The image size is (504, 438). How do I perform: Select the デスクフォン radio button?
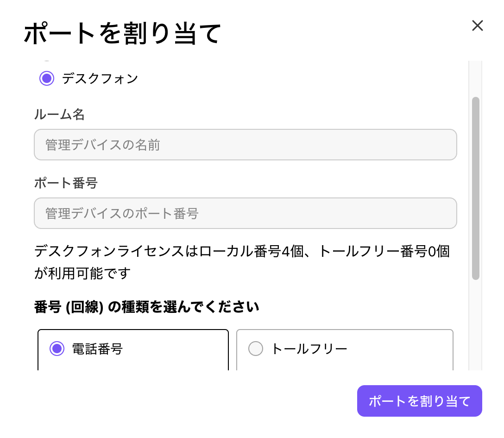click(x=47, y=78)
